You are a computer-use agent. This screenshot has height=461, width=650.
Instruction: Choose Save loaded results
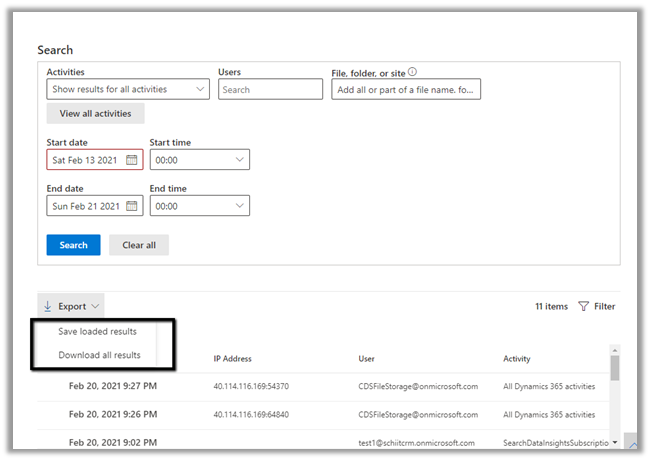(97, 331)
